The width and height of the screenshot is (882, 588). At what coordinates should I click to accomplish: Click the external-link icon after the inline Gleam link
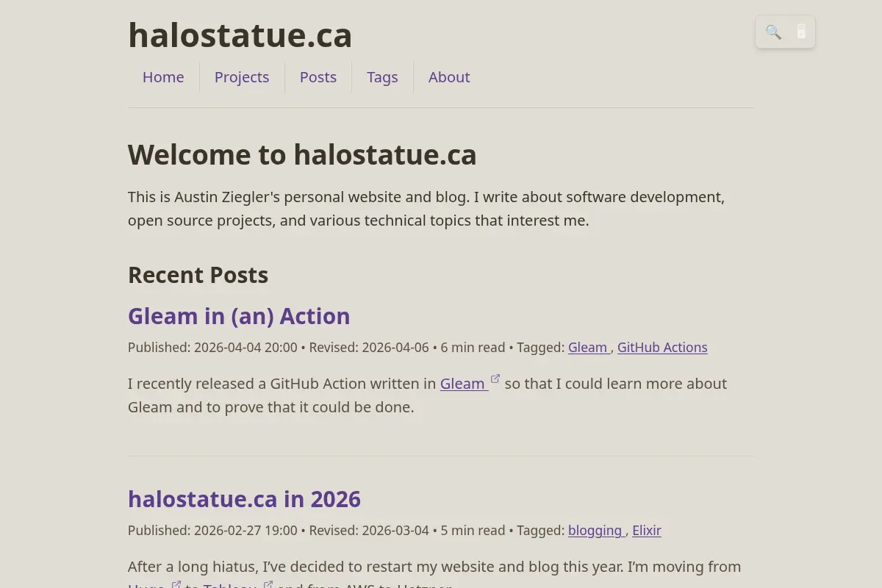[495, 379]
